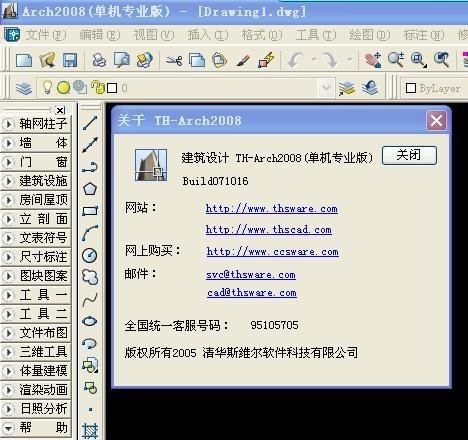Open link http://www.thscad.com
The height and width of the screenshot is (440, 468).
(269, 230)
